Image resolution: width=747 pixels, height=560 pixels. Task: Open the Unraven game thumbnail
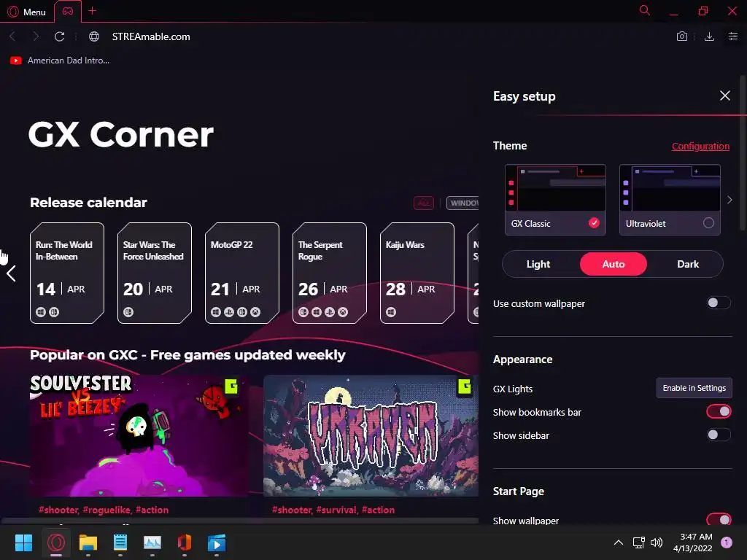(x=371, y=436)
